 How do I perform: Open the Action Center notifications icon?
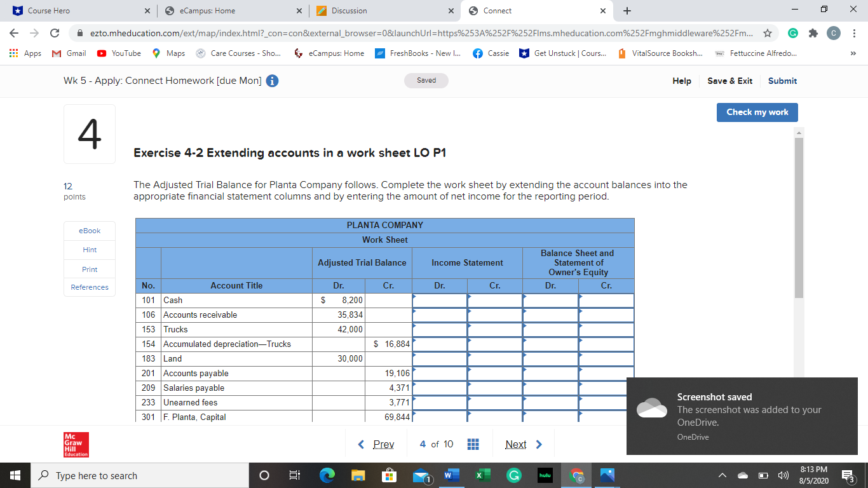coord(848,475)
